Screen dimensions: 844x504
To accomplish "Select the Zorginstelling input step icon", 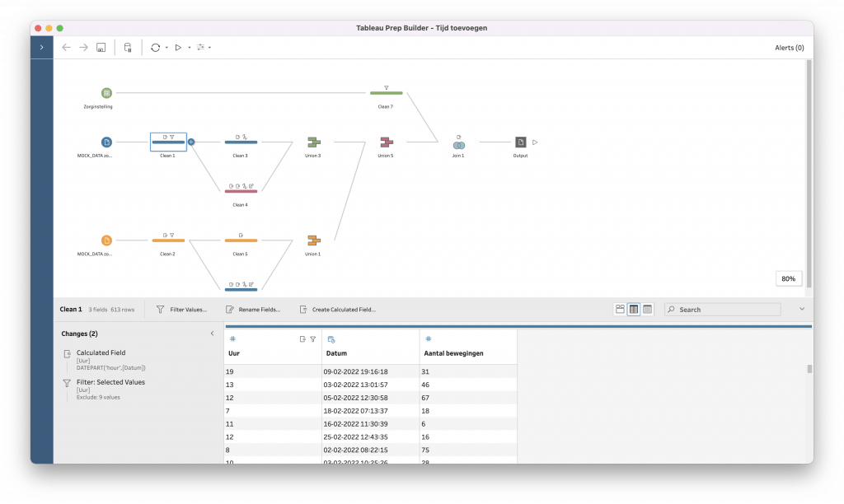I will coord(106,93).
